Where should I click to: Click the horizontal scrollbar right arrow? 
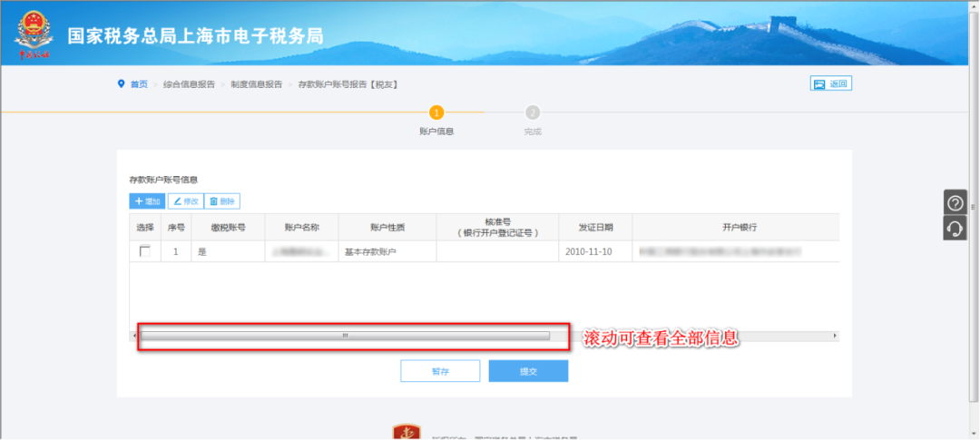[x=835, y=336]
